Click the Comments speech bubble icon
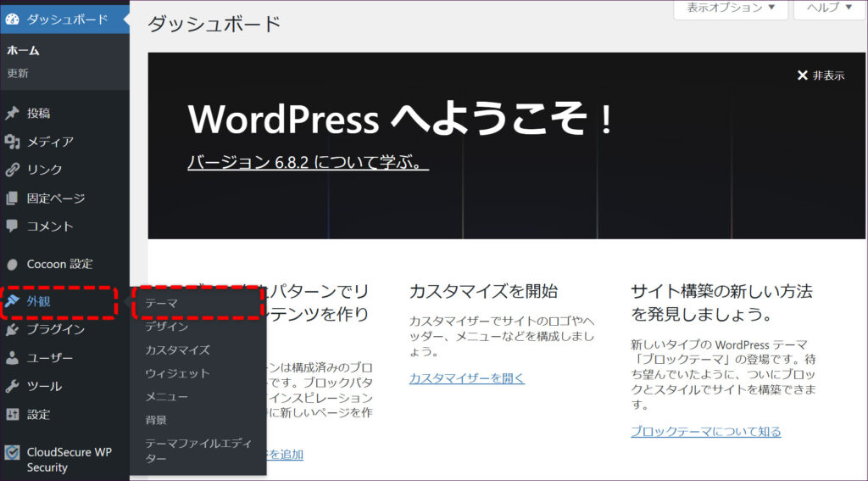 pyautogui.click(x=12, y=227)
